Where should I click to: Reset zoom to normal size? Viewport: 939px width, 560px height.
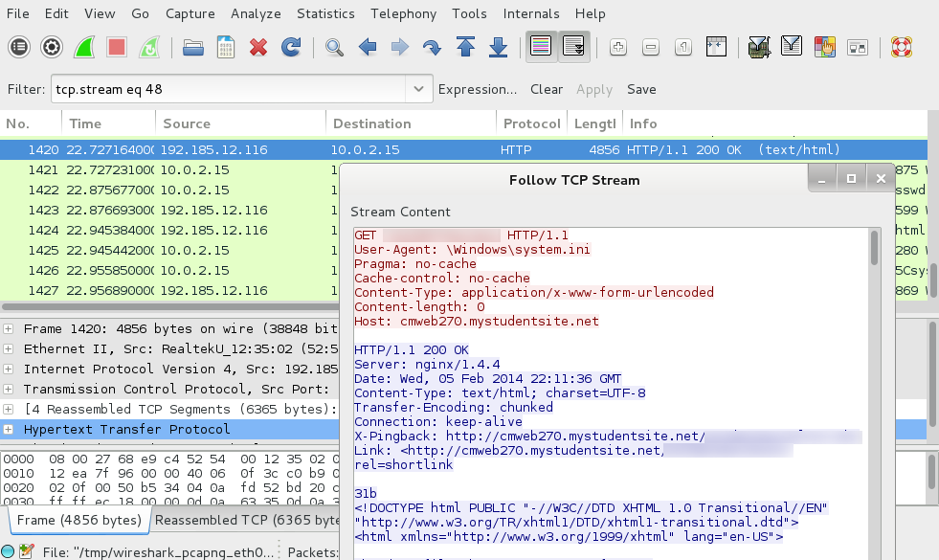(683, 47)
